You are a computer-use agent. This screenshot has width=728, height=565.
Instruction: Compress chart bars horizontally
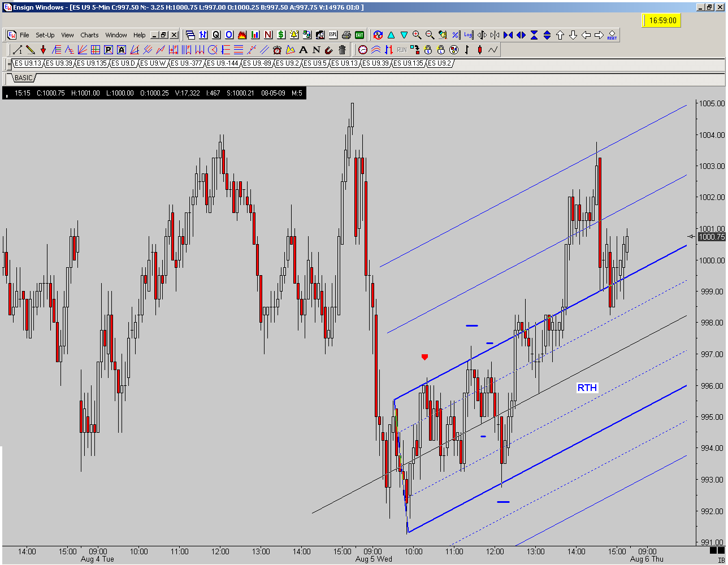click(508, 35)
